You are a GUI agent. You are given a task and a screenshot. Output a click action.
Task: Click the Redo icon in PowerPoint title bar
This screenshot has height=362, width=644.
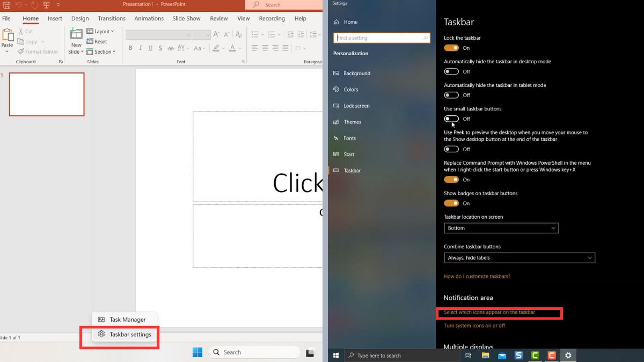click(35, 5)
